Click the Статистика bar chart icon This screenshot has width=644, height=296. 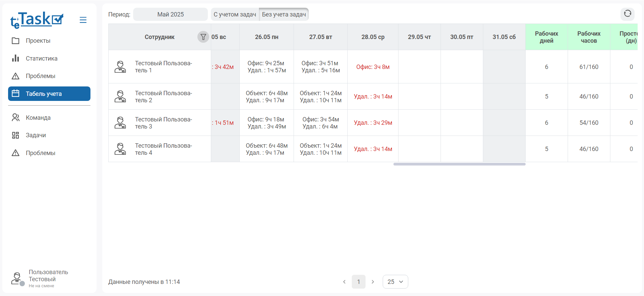click(15, 59)
